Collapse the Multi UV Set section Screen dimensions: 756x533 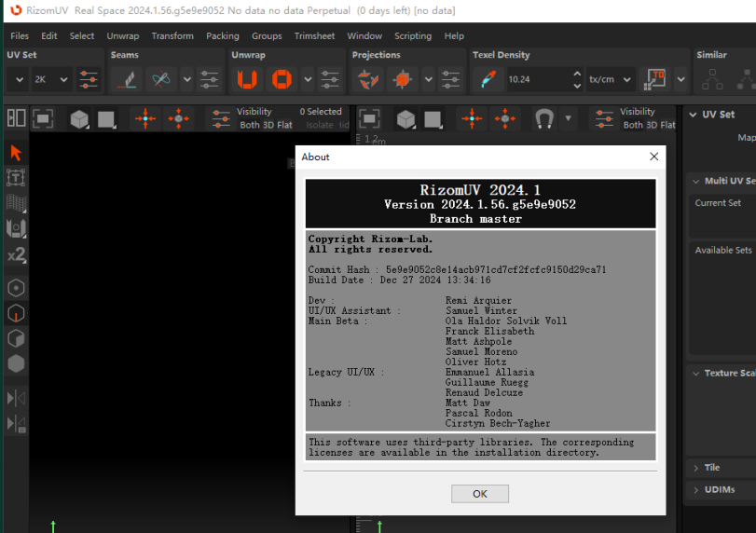695,181
